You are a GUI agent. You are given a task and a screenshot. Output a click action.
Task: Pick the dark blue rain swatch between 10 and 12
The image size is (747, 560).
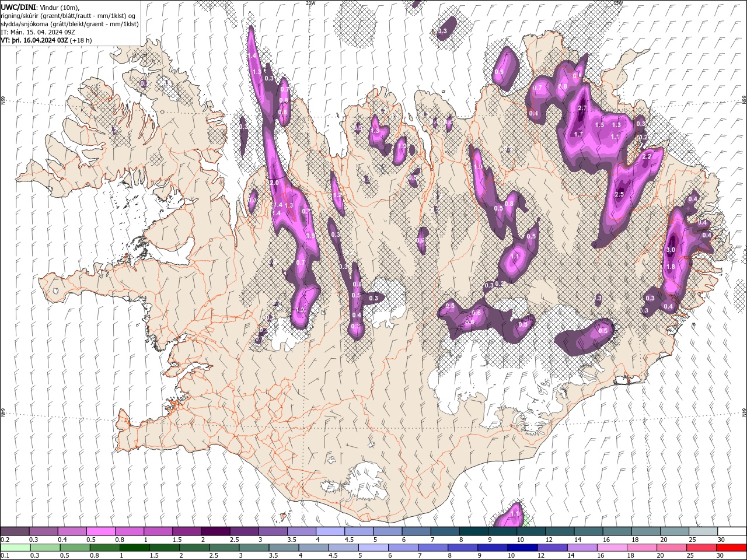tap(522, 548)
